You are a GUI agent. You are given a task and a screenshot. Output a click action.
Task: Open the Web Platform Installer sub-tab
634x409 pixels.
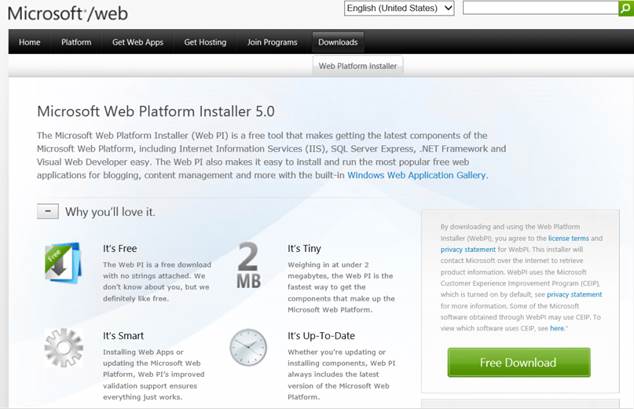pos(358,66)
